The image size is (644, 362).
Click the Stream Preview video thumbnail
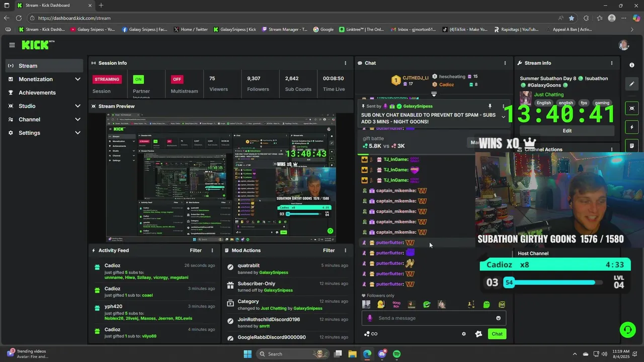pyautogui.click(x=221, y=177)
